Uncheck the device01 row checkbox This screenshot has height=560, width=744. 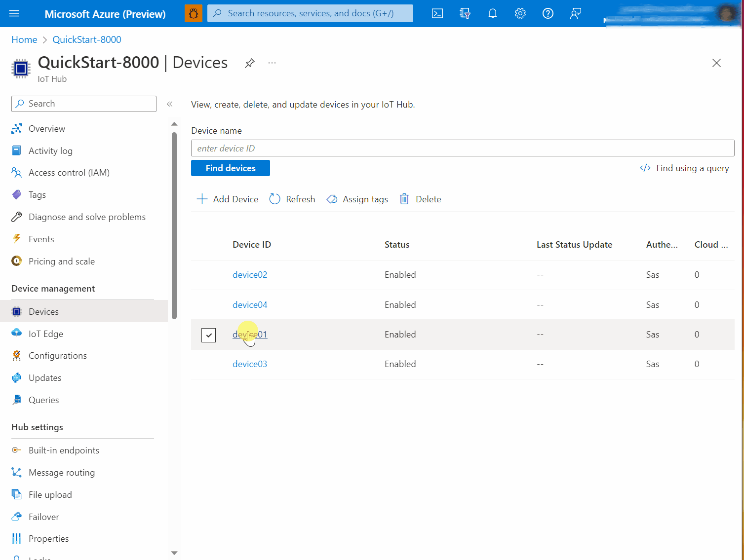click(209, 335)
